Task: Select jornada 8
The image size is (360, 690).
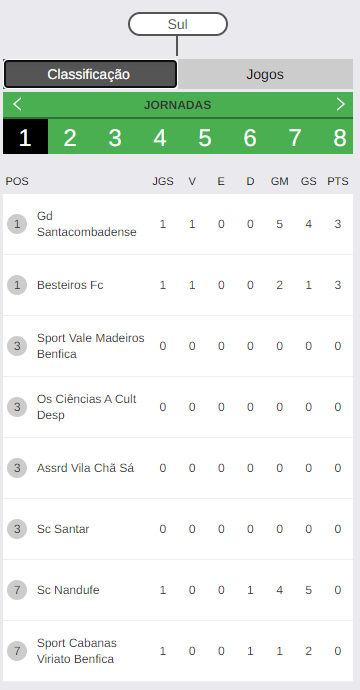Action: coord(339,137)
